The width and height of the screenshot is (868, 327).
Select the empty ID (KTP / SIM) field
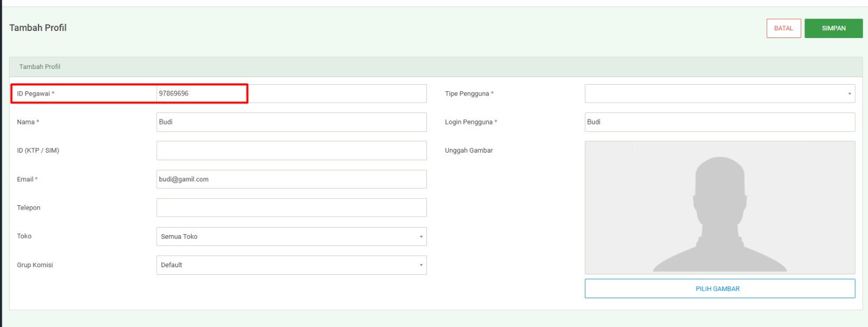pyautogui.click(x=291, y=150)
